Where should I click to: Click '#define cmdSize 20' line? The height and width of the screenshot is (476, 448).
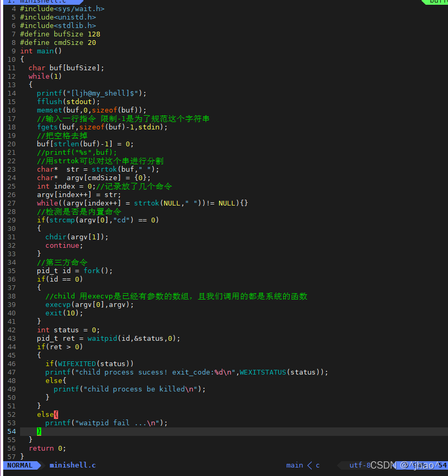click(58, 42)
